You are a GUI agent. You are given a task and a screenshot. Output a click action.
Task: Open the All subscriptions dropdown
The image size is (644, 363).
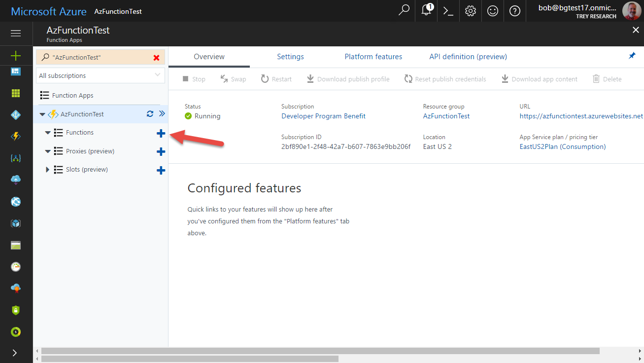pyautogui.click(x=101, y=75)
